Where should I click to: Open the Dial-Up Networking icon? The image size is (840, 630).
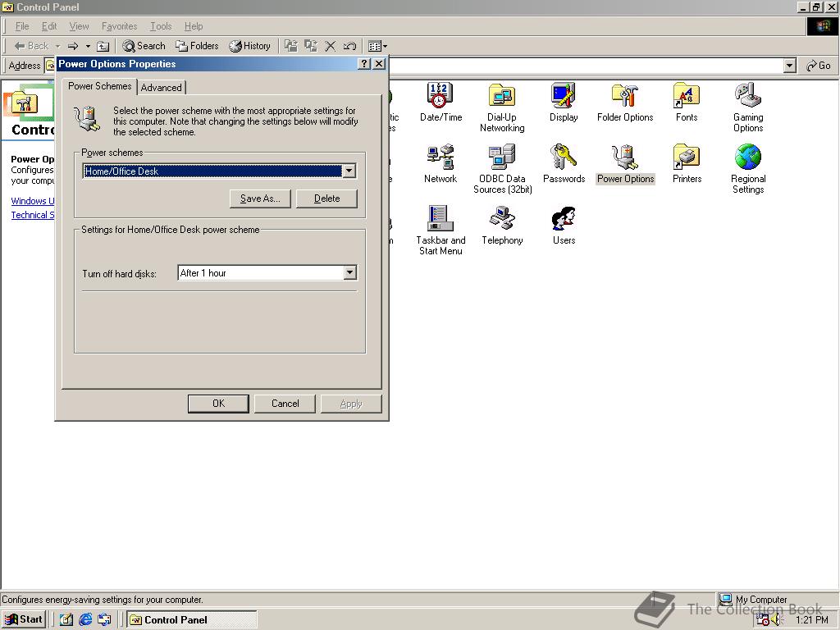coord(502,107)
